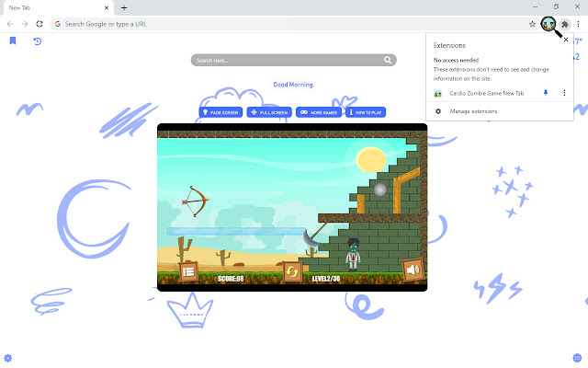588x368 pixels.
Task: Restart level with the game refresh icon
Action: point(292,271)
